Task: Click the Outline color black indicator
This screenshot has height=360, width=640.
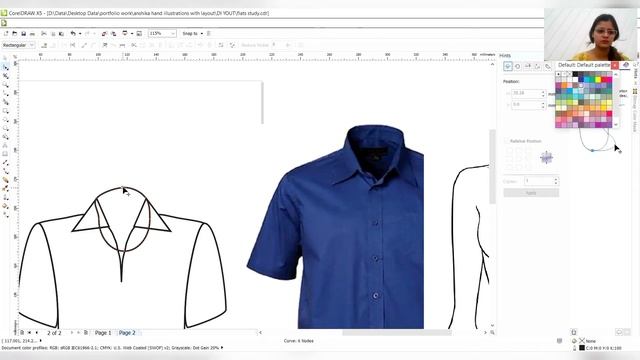Action: point(582,348)
